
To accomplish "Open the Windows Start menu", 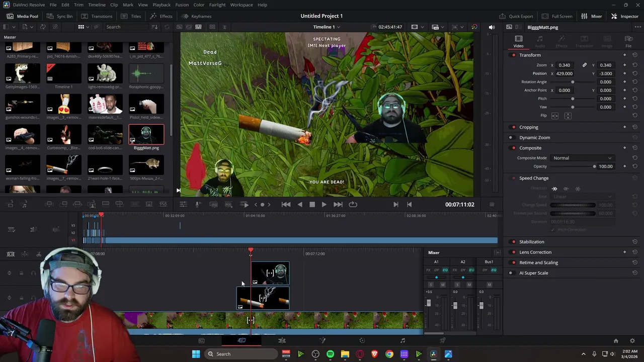I will pyautogui.click(x=196, y=354).
